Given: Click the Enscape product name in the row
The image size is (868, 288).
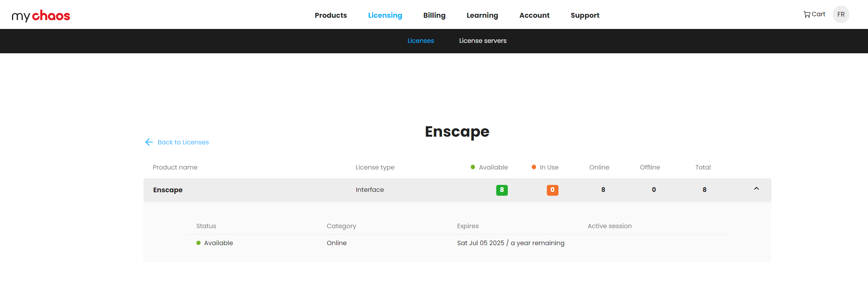Looking at the screenshot, I should pos(168,190).
